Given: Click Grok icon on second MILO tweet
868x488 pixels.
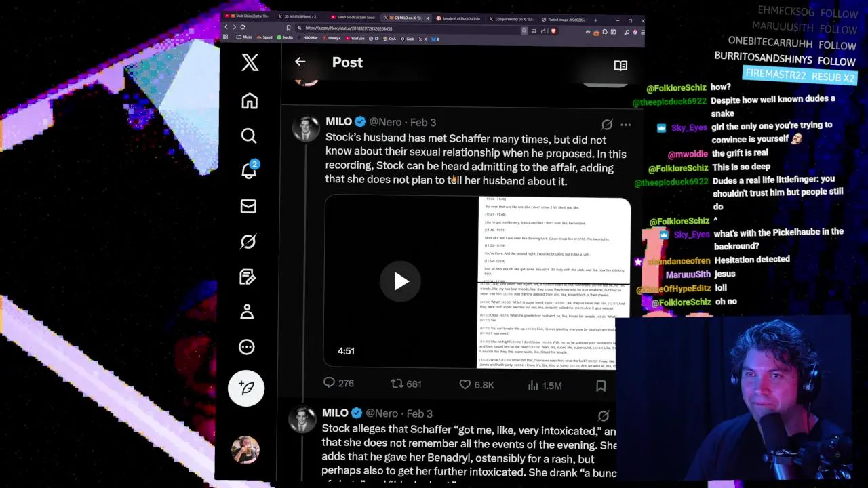Looking at the screenshot, I should coord(604,415).
